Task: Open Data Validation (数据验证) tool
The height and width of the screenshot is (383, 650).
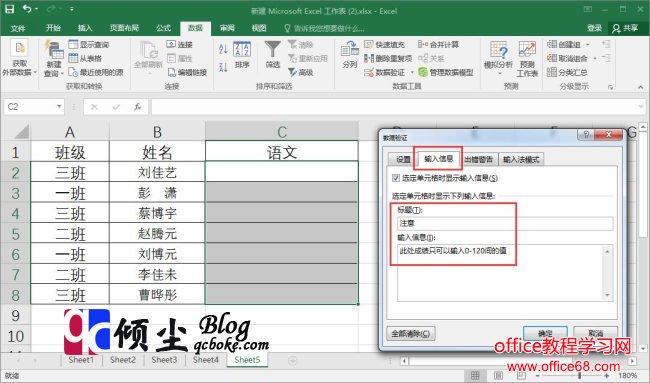Action: tap(384, 72)
